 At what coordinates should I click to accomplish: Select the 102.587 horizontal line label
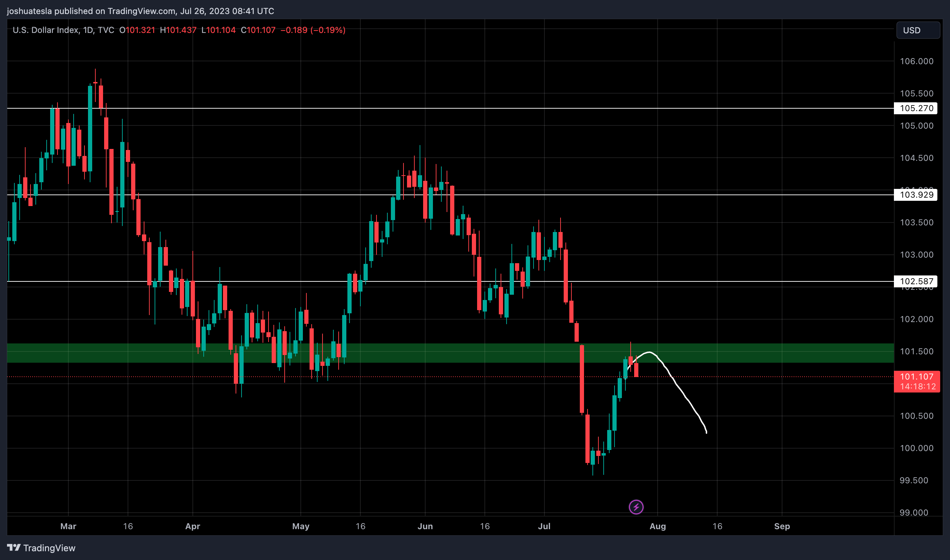click(x=916, y=281)
